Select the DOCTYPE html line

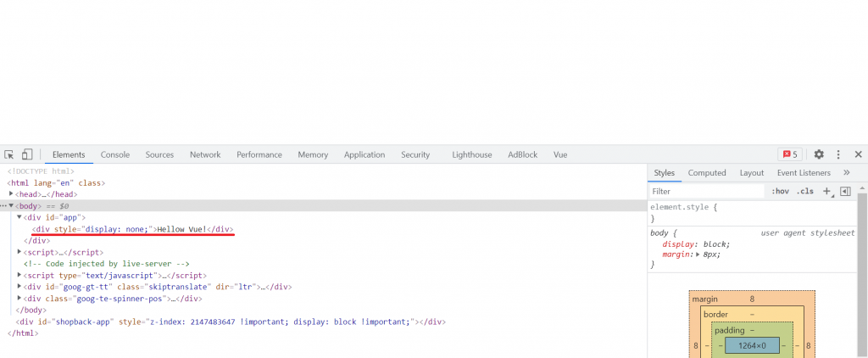coord(41,171)
